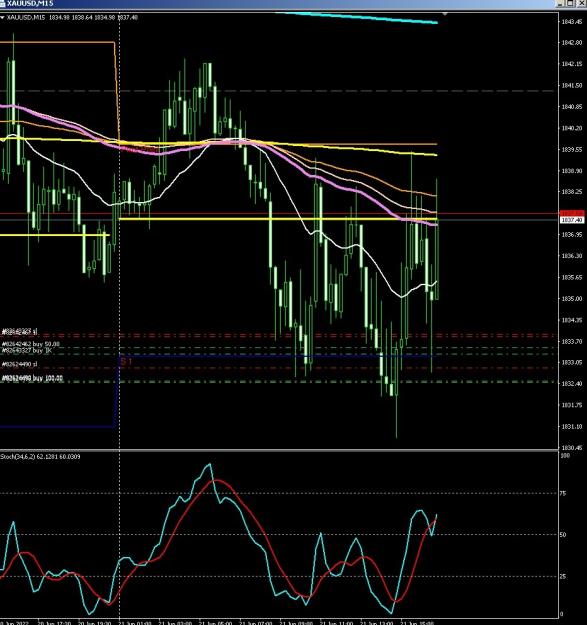Click price scale value 1842.80
587x625 pixels.
click(x=572, y=43)
